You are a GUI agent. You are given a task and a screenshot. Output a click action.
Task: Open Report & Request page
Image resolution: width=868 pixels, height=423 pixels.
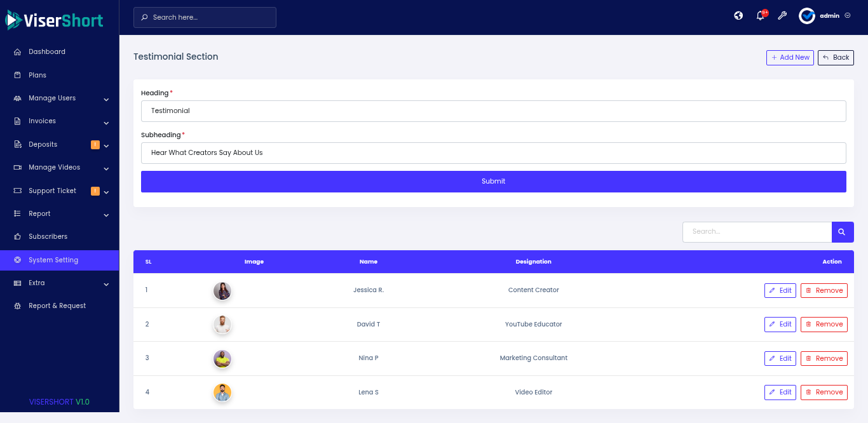(x=57, y=306)
